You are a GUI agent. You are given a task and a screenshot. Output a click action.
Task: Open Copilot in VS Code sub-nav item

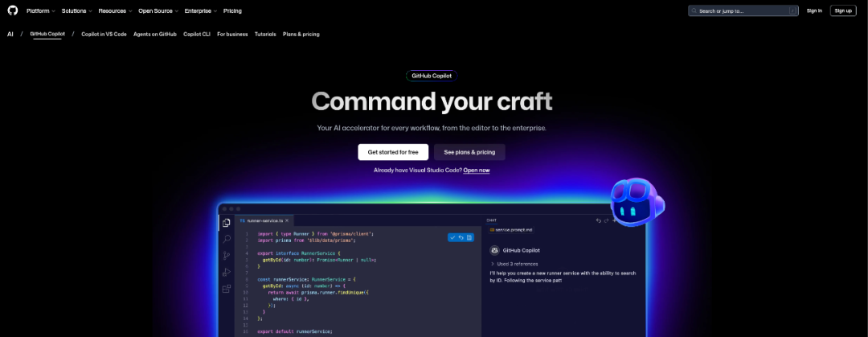click(x=104, y=34)
